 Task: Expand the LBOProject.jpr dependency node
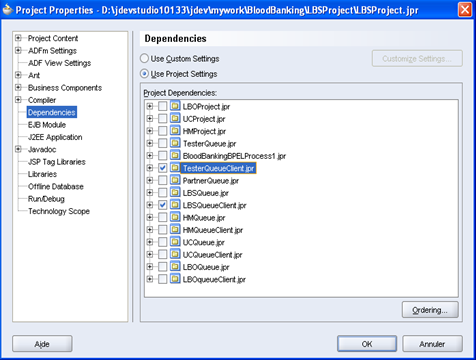coord(150,106)
